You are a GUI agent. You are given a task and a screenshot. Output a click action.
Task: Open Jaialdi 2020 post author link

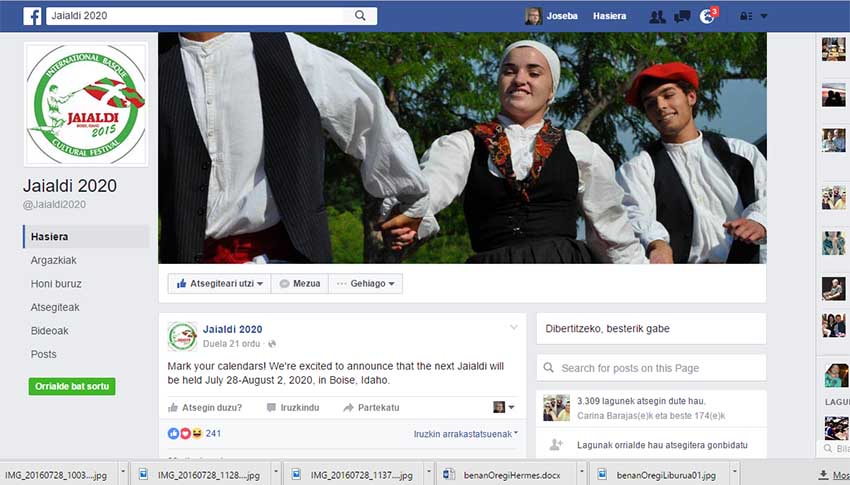[233, 329]
